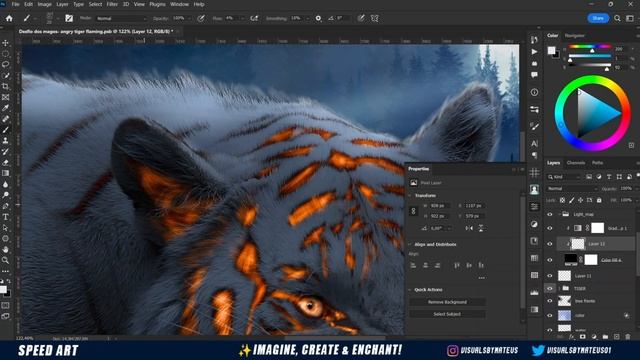Open more align options ellipsis

482,278
